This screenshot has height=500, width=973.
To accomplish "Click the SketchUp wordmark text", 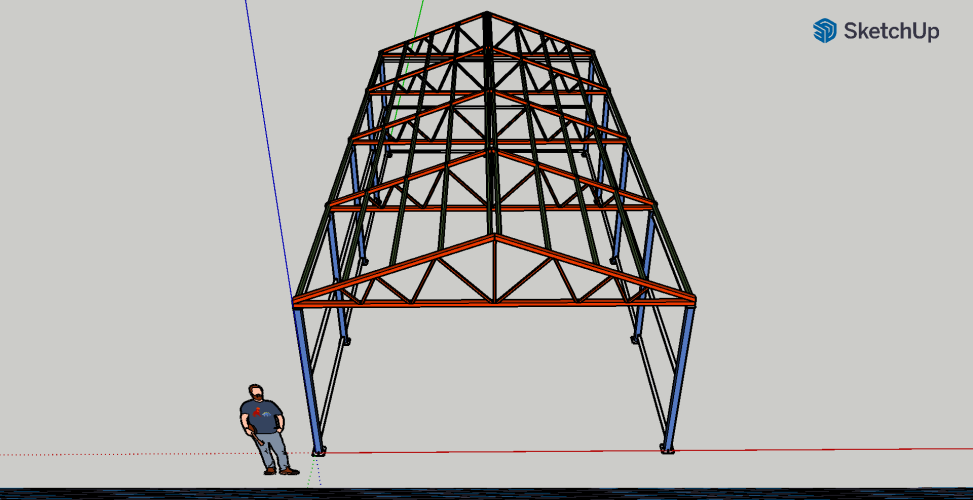I will click(x=891, y=31).
